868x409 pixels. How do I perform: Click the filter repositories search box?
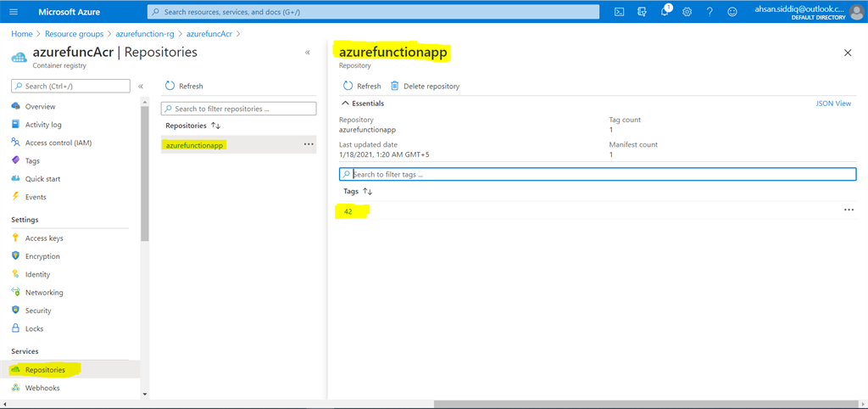[x=238, y=109]
